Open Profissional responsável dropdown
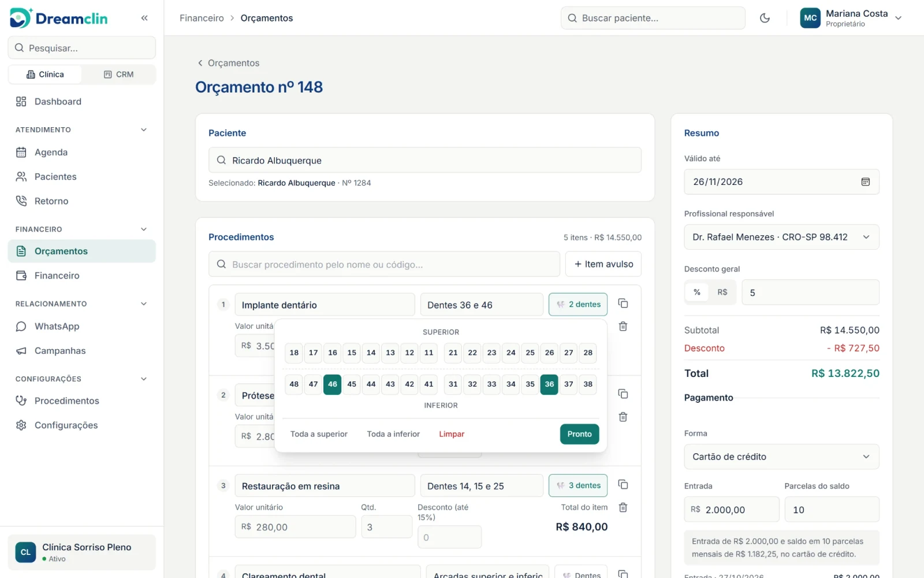924x578 pixels. [x=781, y=237]
